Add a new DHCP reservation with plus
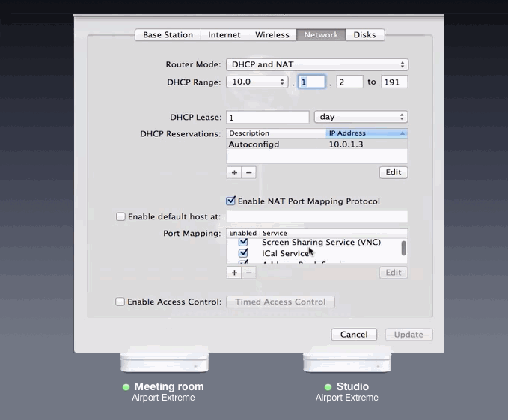Screen dimensions: 508x420 pos(234,172)
